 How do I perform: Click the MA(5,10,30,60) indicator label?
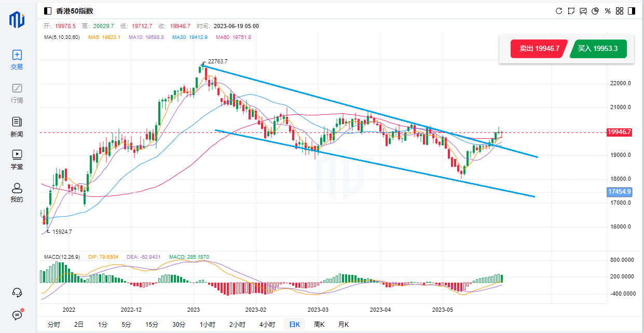point(62,37)
